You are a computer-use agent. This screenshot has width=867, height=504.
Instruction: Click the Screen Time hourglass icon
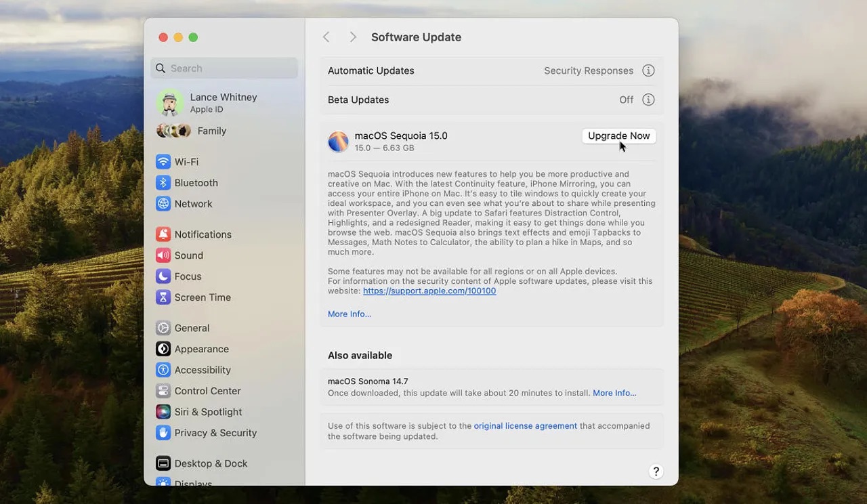click(x=163, y=297)
